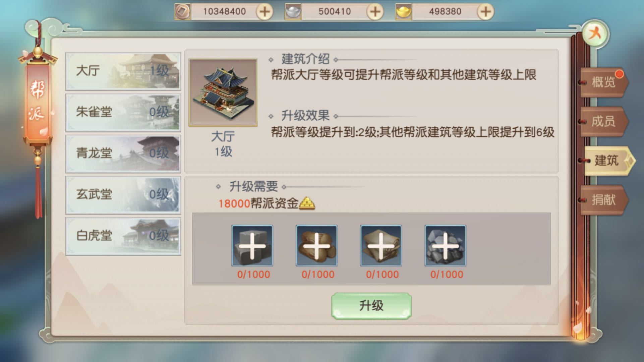Click plus button next to silver ingots
This screenshot has height=362, width=644.
tap(375, 12)
